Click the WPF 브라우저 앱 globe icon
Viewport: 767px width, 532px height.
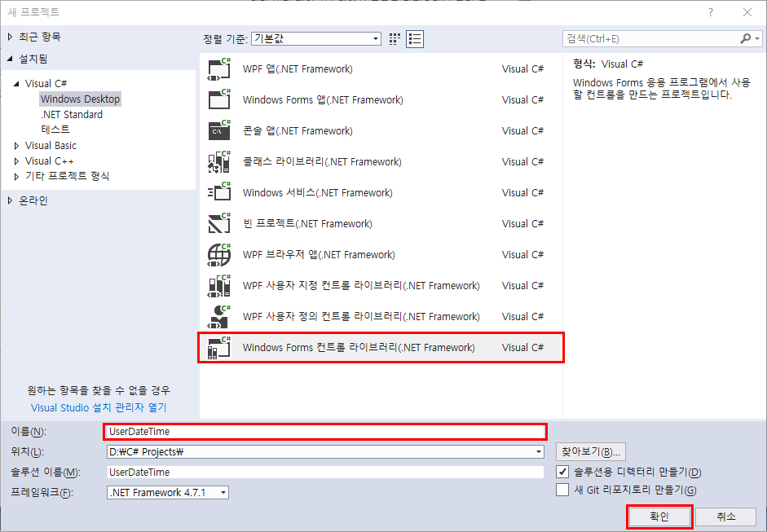tap(219, 255)
